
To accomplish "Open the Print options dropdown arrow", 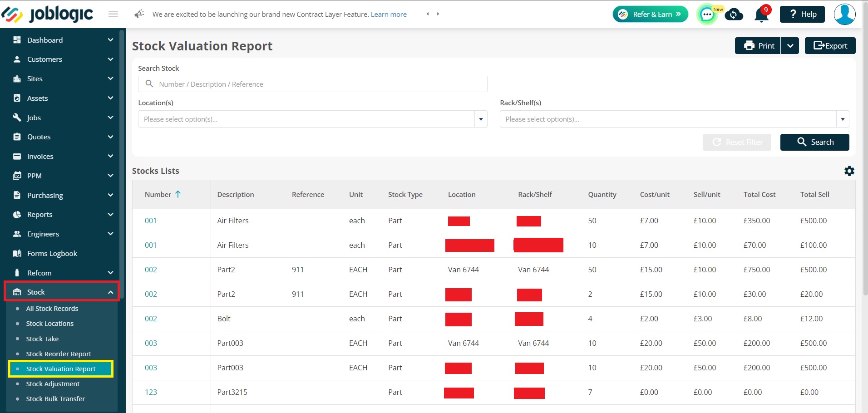I will [x=790, y=46].
